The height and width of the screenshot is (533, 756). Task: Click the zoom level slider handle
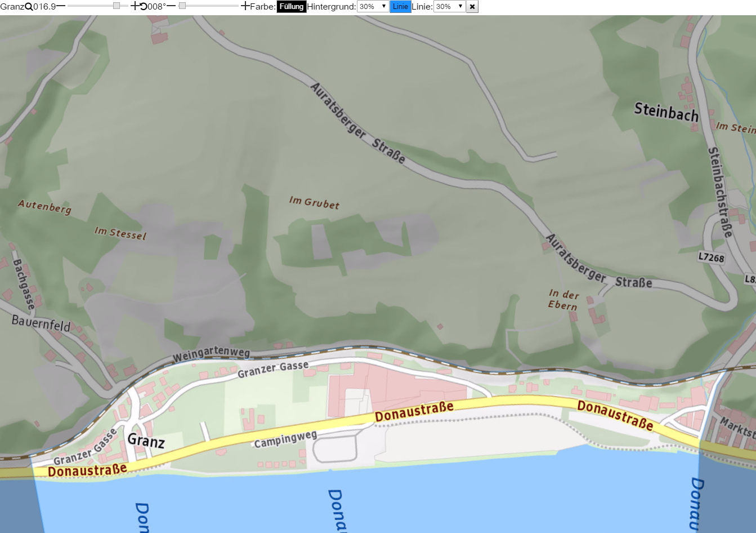117,6
